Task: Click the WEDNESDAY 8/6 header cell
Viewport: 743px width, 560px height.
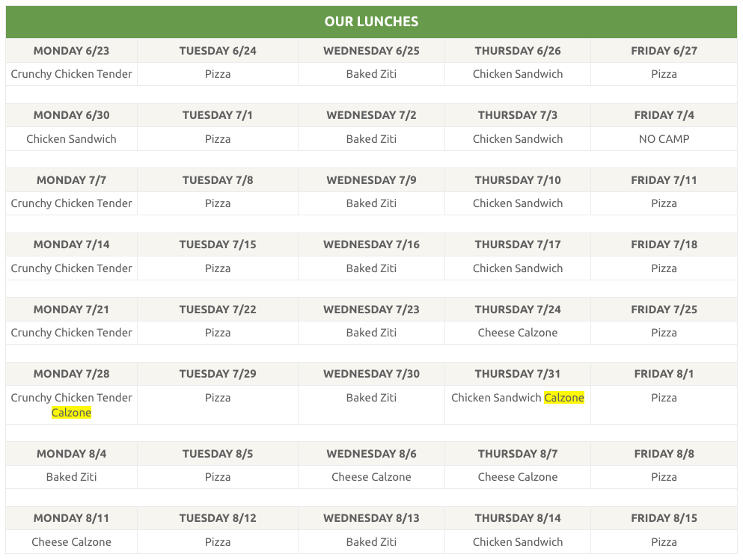Action: click(371, 454)
